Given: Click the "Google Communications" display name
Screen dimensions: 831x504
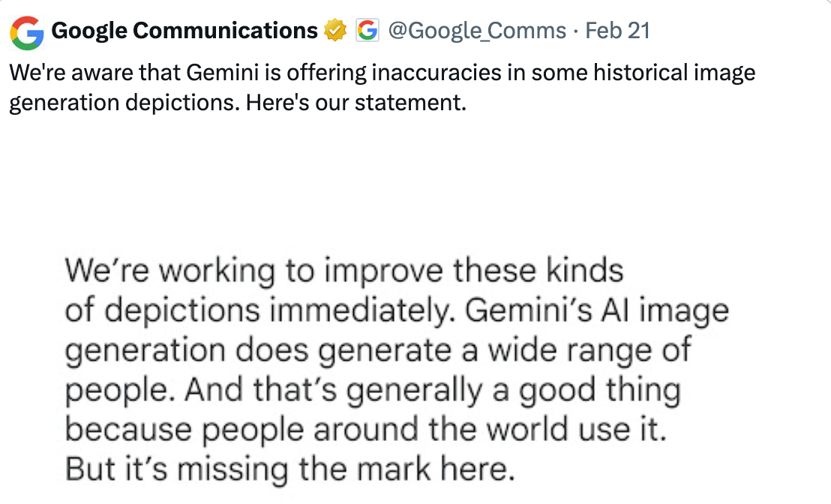Looking at the screenshot, I should (x=184, y=31).
